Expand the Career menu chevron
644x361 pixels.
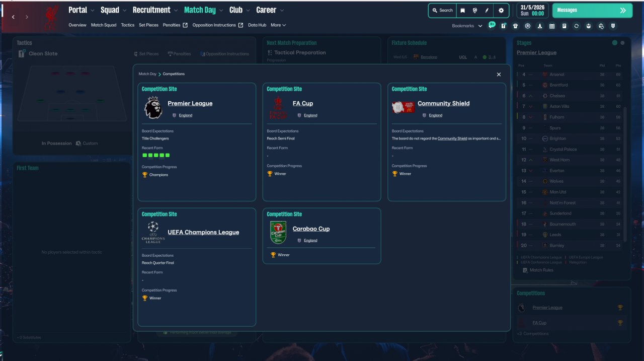click(282, 11)
